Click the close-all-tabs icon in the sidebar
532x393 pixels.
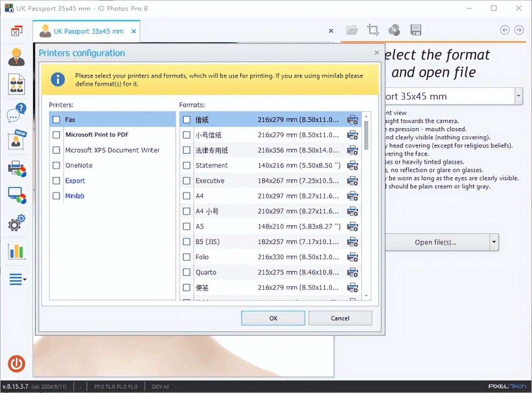point(16,31)
